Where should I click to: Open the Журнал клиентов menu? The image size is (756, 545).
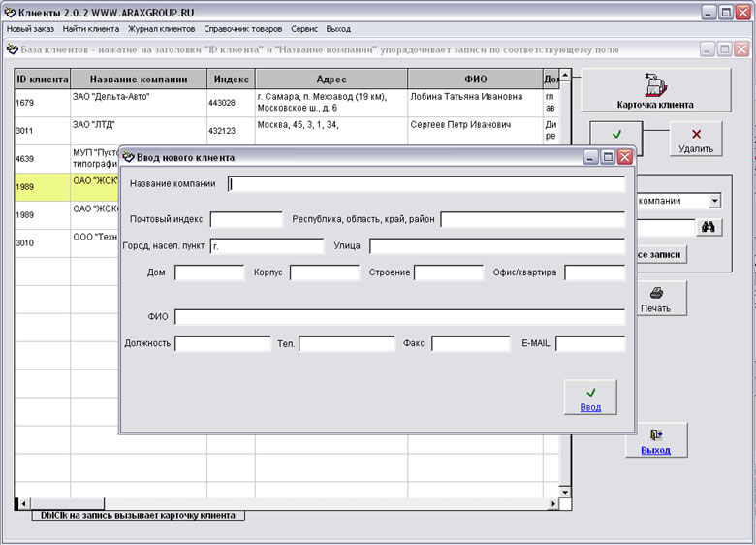pyautogui.click(x=162, y=29)
